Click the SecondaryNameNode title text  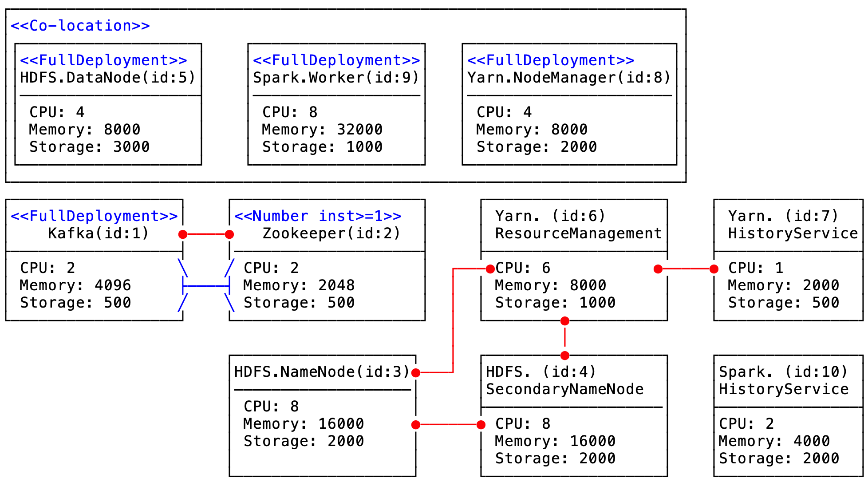tap(564, 389)
